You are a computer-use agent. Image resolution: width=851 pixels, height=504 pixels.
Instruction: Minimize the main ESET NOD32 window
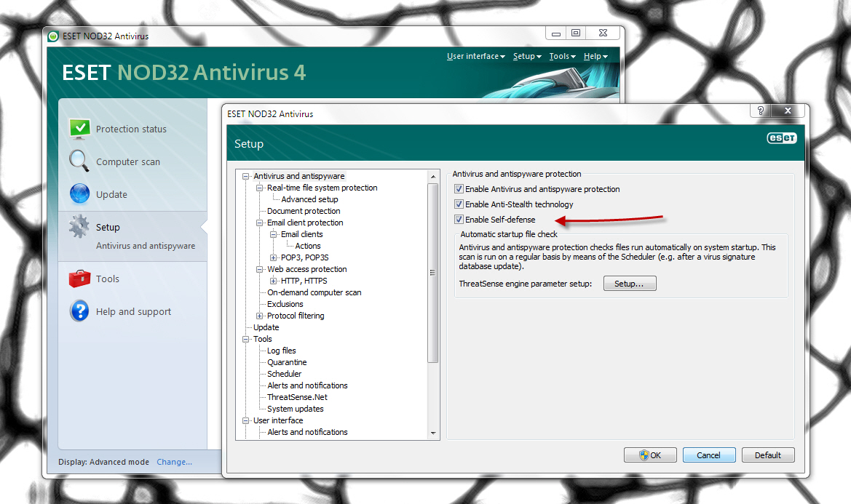pyautogui.click(x=555, y=33)
